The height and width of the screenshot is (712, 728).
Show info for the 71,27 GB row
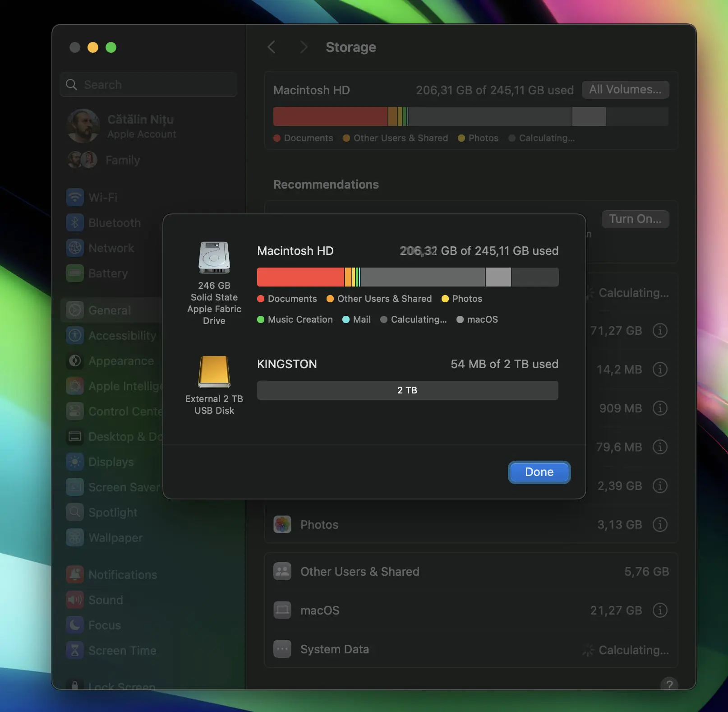tap(660, 331)
